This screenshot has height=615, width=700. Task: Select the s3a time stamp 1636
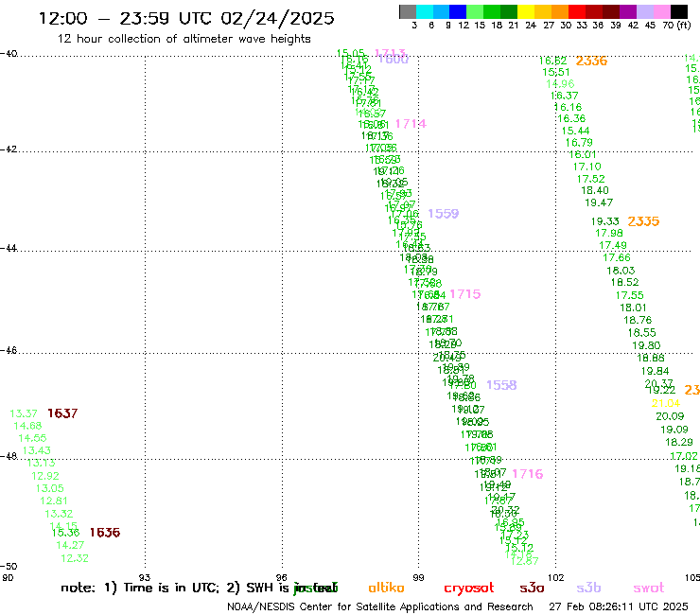pyautogui.click(x=105, y=533)
